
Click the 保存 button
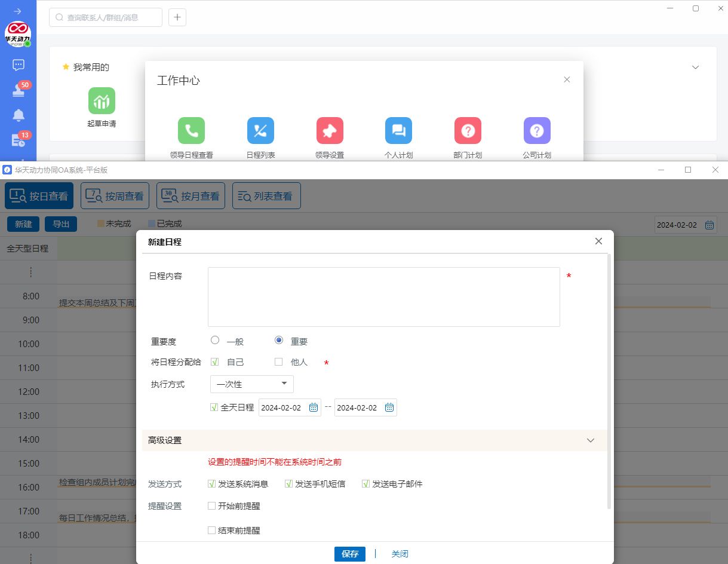point(349,554)
